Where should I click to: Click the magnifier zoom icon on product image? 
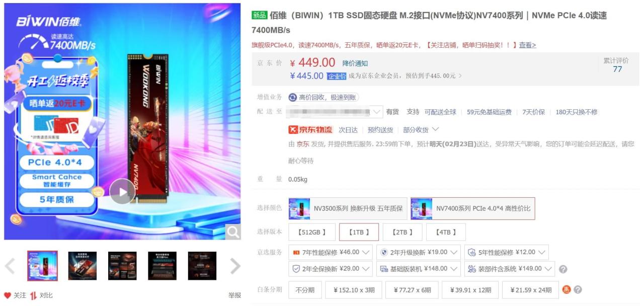pyautogui.click(x=232, y=232)
